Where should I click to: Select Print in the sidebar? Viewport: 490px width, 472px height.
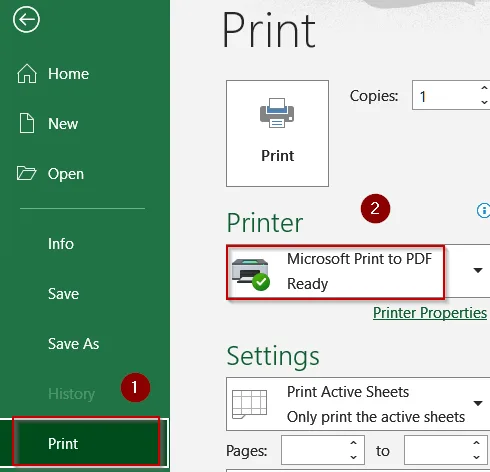click(x=84, y=443)
